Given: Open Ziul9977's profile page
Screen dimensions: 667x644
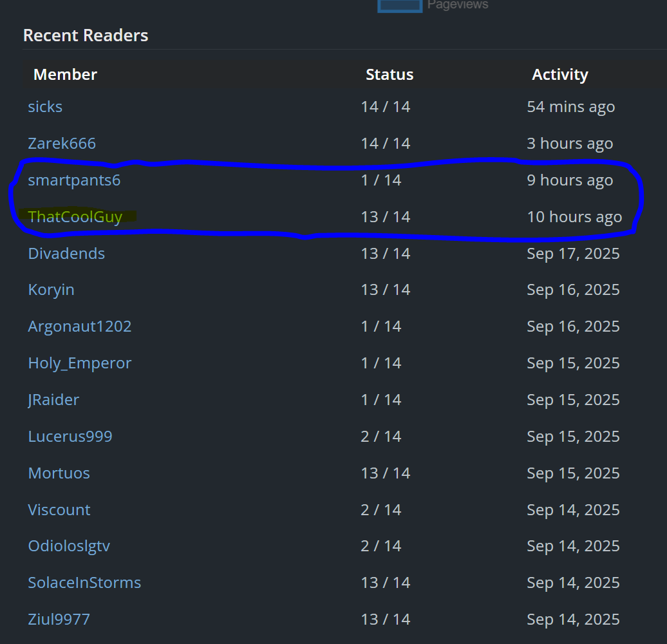Looking at the screenshot, I should coord(59,620).
